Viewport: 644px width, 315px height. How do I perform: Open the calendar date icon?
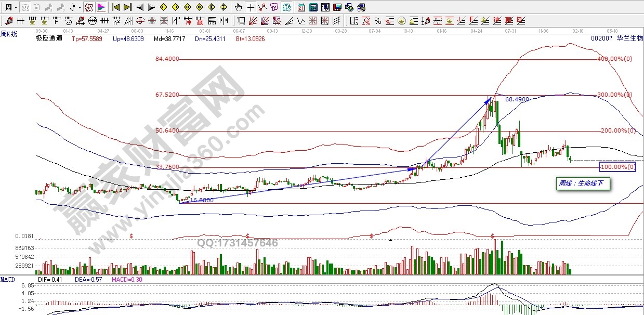[301, 7]
